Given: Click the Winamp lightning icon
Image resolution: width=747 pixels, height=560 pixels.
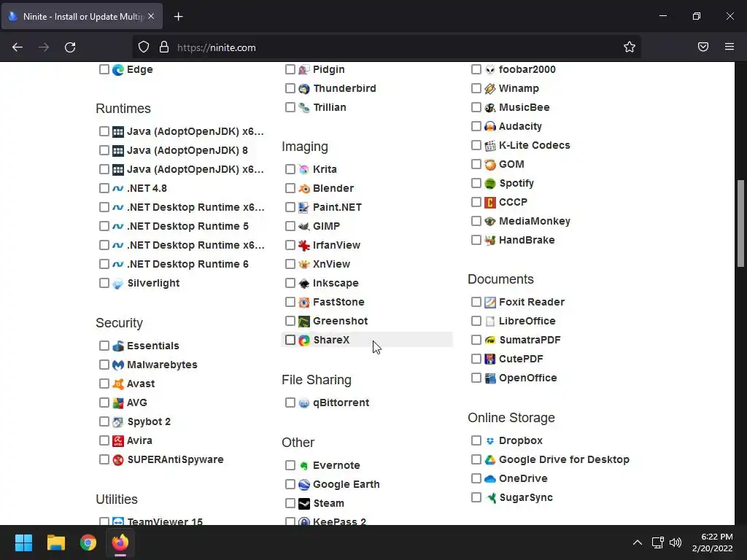Looking at the screenshot, I should point(489,88).
